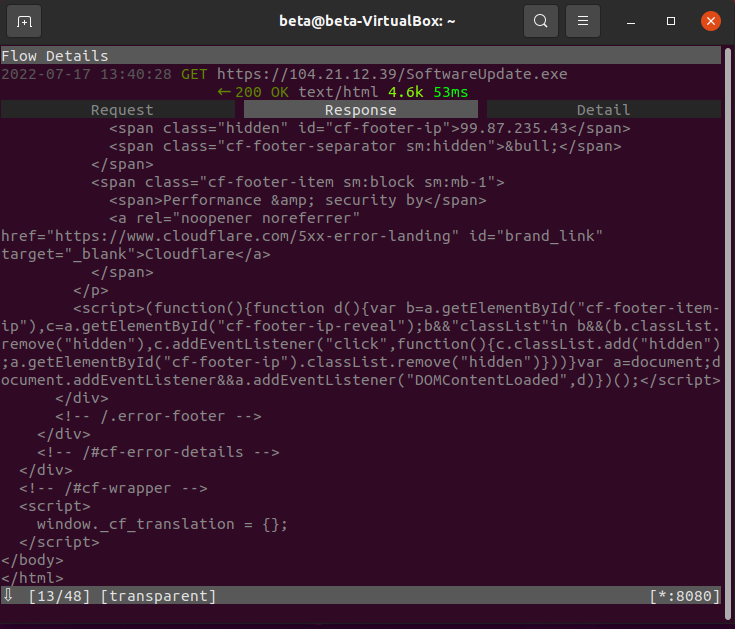Screen dimensions: 735x629
Task: Click the window._cf_translation line
Action: point(162,524)
